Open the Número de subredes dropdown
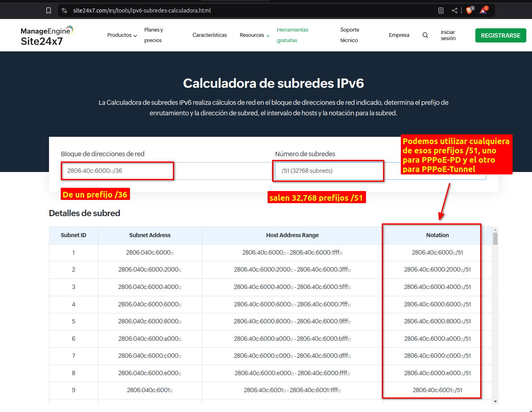 [x=328, y=171]
